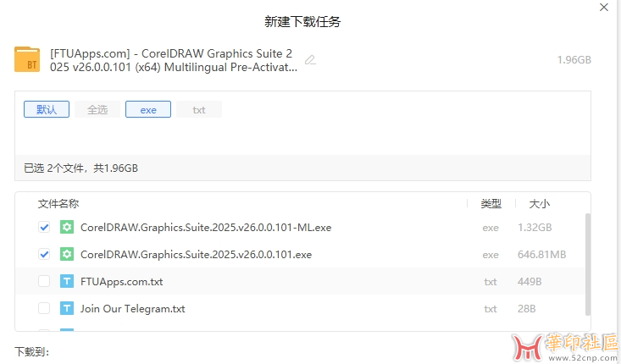This screenshot has height=364, width=621.
Task: Click the exe icon of v26.0.0.101.exe
Action: click(67, 254)
